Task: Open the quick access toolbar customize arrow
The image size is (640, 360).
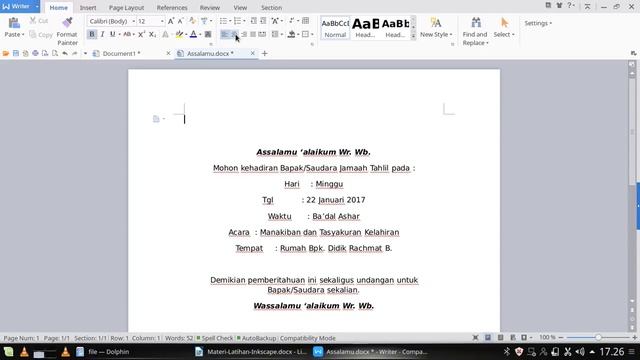Action: coord(85,53)
